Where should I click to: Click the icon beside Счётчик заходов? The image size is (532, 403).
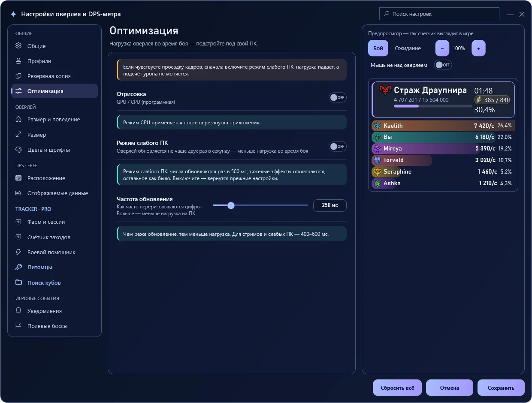click(18, 237)
